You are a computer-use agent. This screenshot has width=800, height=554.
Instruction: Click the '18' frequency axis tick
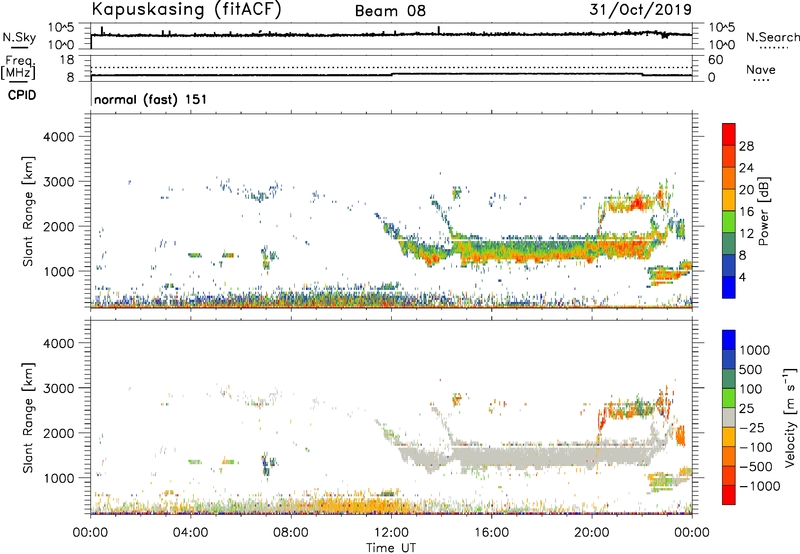click(x=67, y=60)
